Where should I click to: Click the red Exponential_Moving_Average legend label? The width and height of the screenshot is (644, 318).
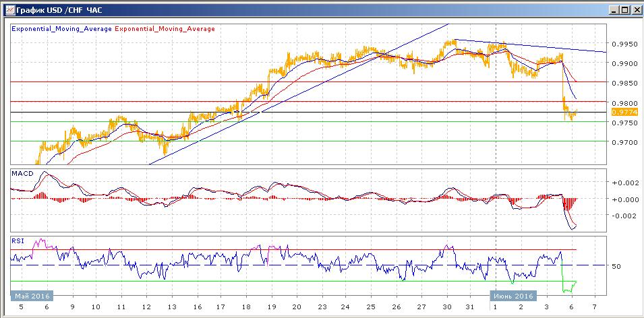(x=165, y=29)
